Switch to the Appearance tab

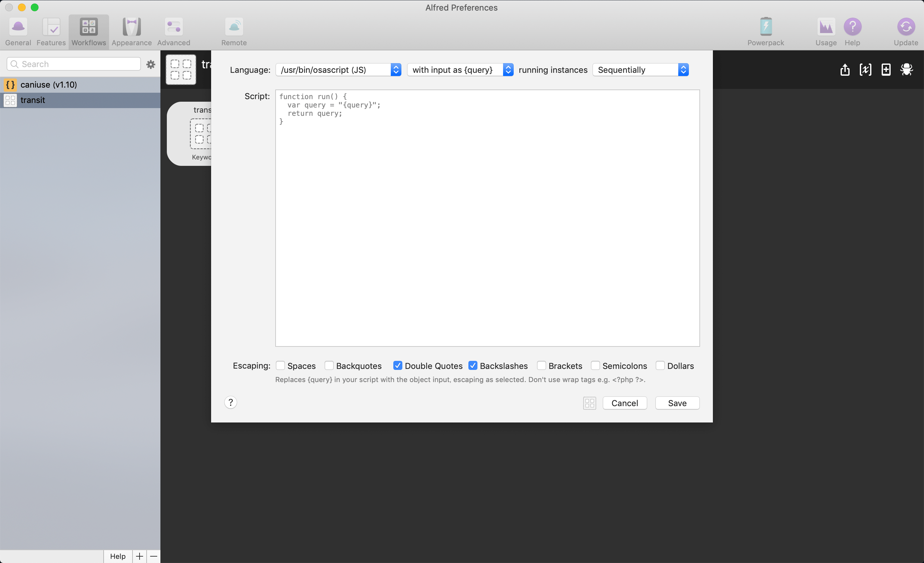point(132,31)
